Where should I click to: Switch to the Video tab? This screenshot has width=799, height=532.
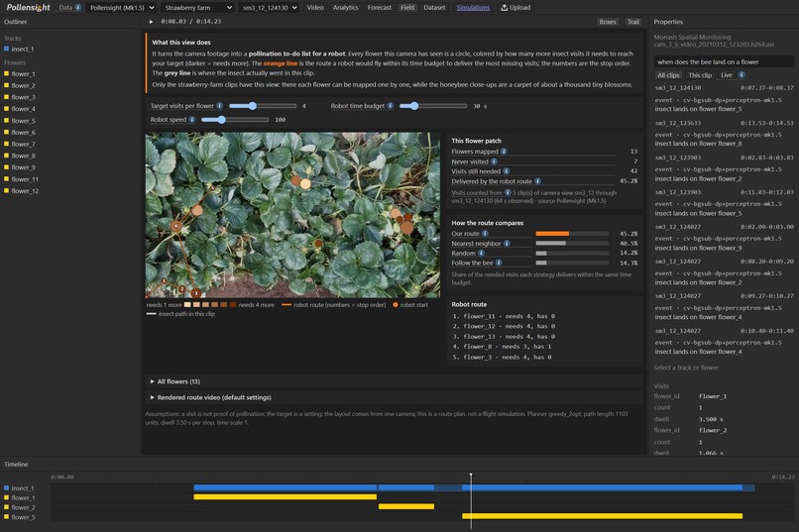[x=315, y=8]
